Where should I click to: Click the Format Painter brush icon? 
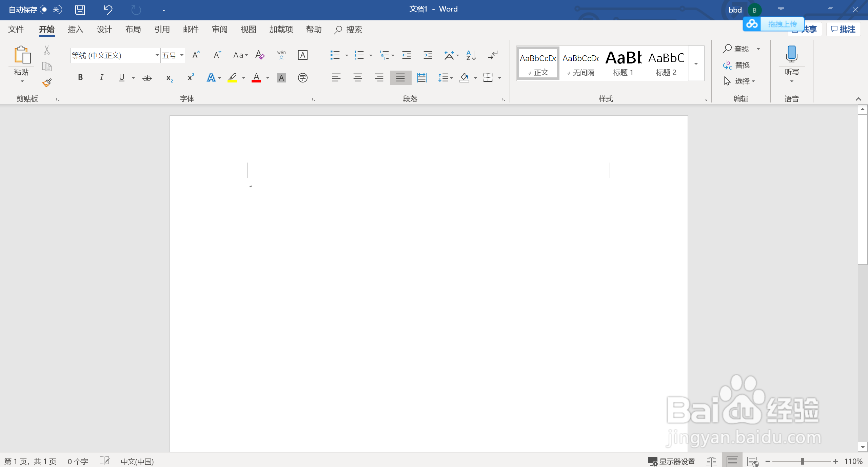click(x=47, y=83)
